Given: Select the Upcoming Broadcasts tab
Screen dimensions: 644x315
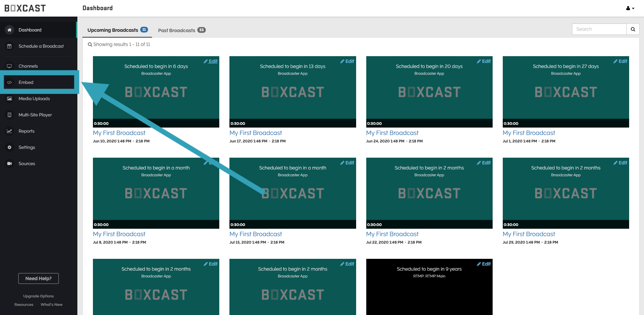Looking at the screenshot, I should (117, 30).
